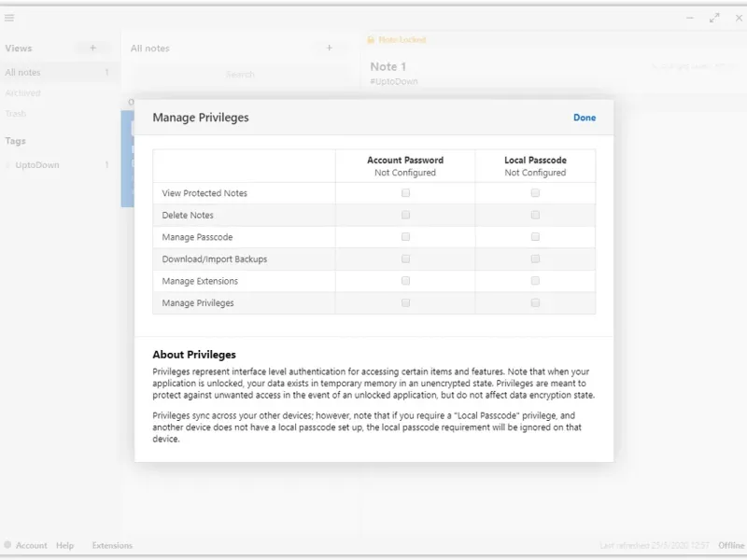Add a new view with the plus icon
747x560 pixels.
(92, 48)
